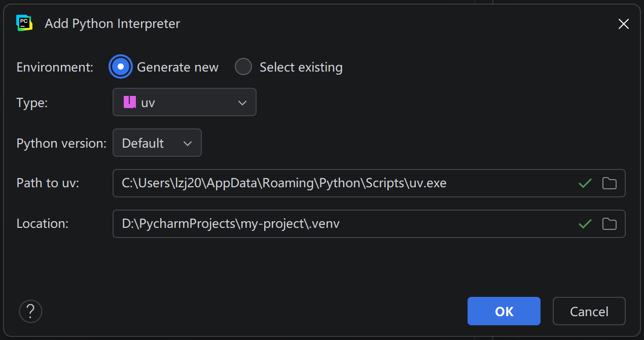Click the Path to uv input field
Screen dimensions: 644x340
coord(369,183)
